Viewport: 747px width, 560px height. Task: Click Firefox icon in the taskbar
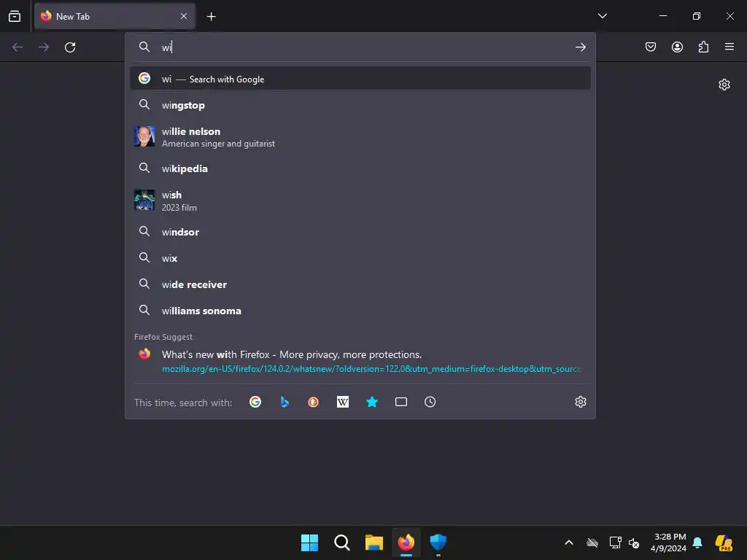coord(406,542)
